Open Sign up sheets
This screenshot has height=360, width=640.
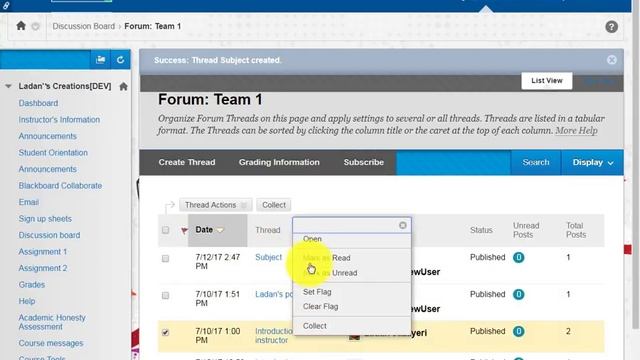(45, 219)
